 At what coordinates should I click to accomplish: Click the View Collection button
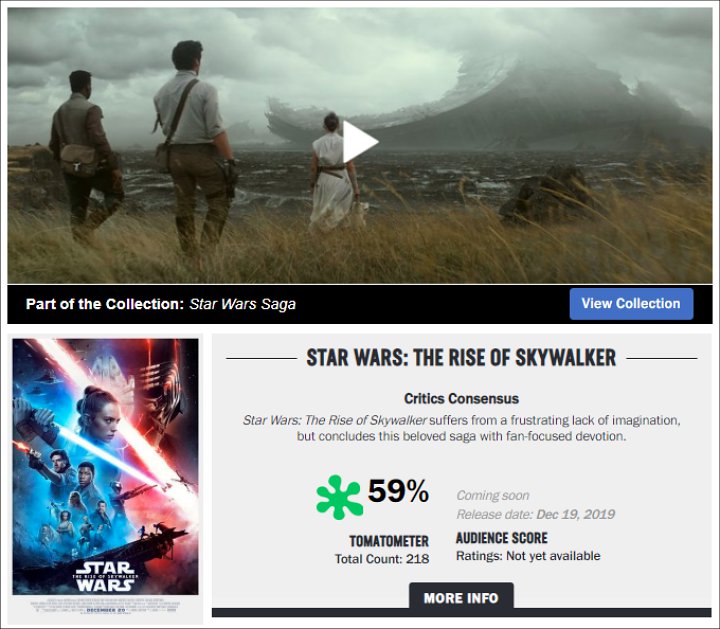tap(631, 303)
